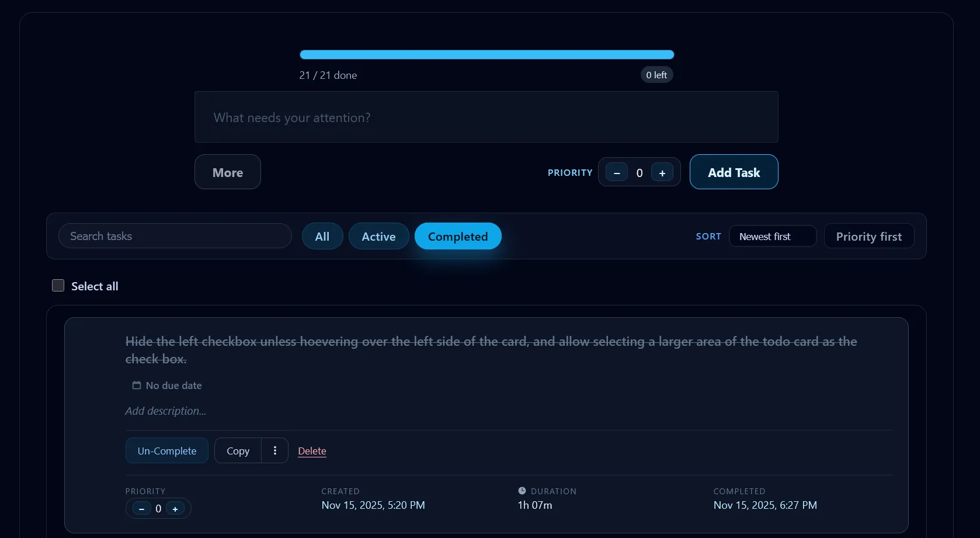Increase priority on the completed task card

175,509
